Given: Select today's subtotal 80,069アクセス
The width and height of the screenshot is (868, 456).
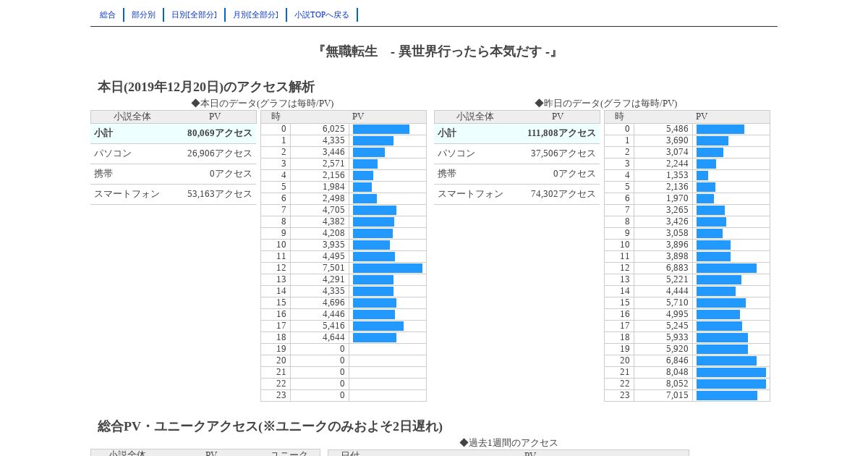Looking at the screenshot, I should 220,133.
